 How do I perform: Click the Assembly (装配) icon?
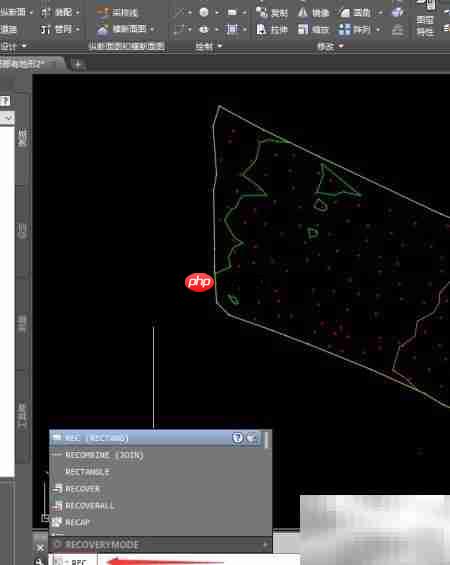[46, 13]
